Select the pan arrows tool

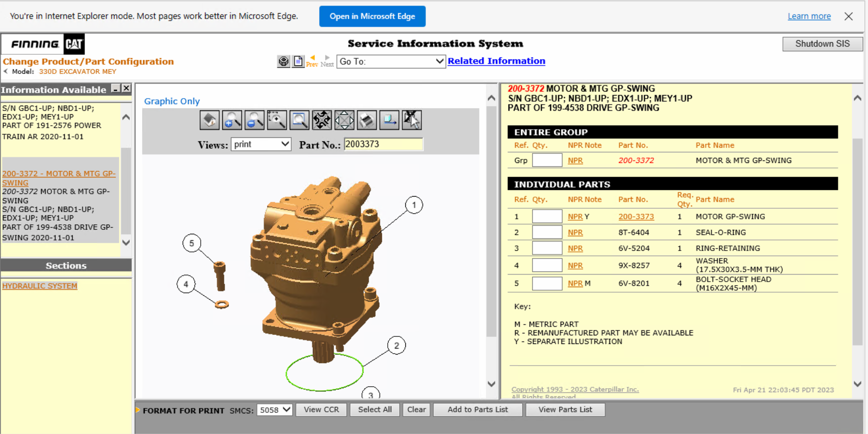[344, 120]
